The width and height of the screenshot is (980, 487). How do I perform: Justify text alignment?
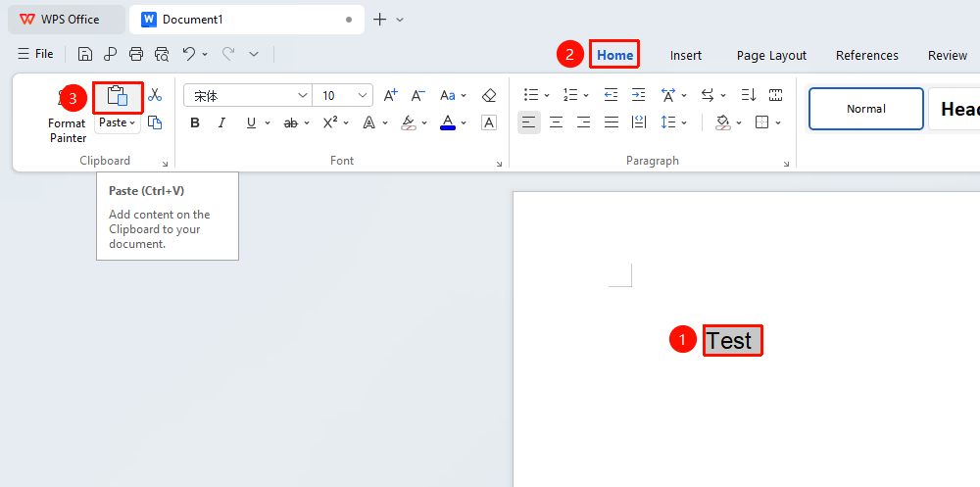[612, 122]
